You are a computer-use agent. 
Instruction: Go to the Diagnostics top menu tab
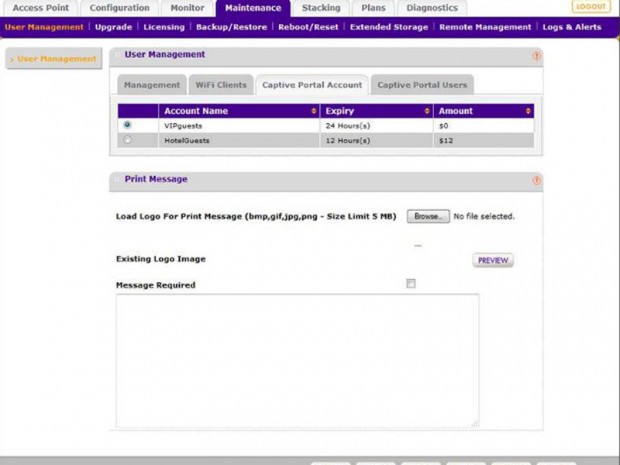click(432, 8)
